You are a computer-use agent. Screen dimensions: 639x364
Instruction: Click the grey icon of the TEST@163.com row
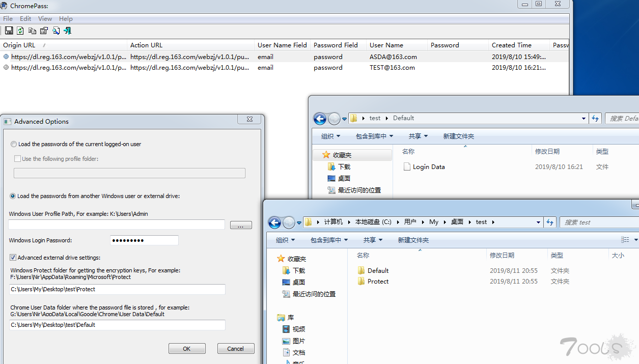6,67
